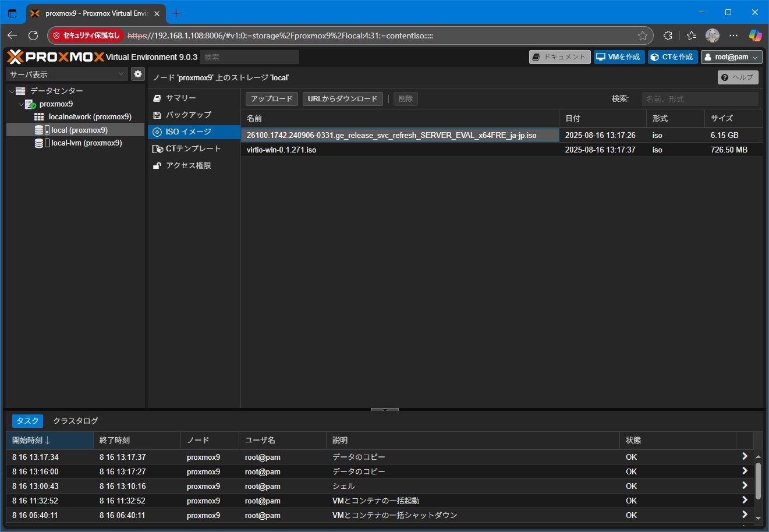The height and width of the screenshot is (532, 769).
Task: Click the security warning badge
Action: click(86, 36)
